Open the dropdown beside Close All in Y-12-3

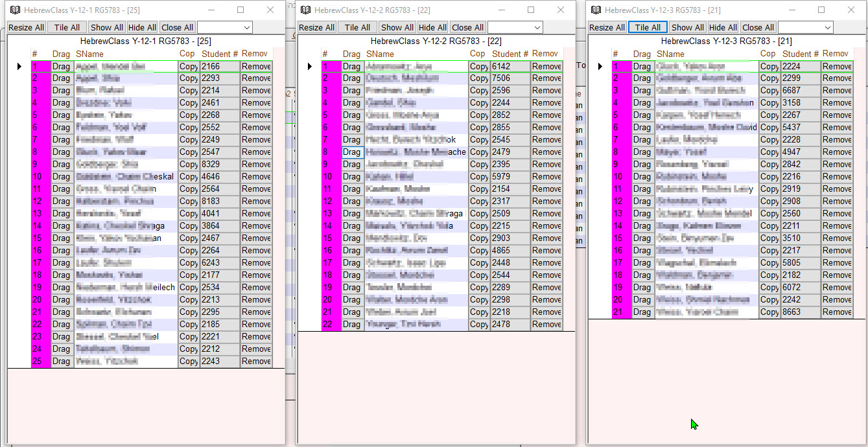click(827, 27)
